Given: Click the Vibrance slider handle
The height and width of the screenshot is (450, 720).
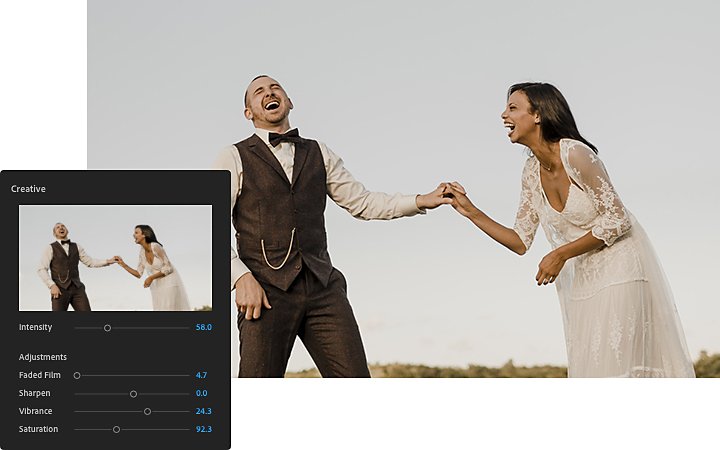Looking at the screenshot, I should point(147,411).
